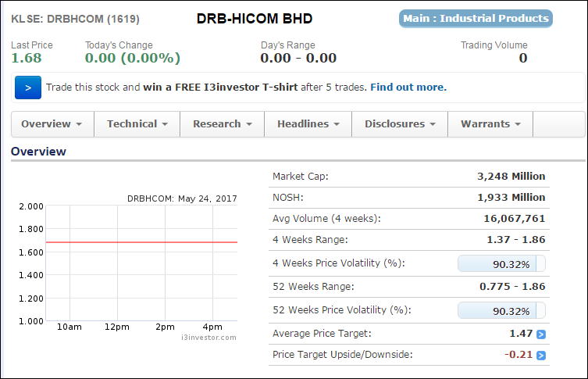Click Day's Range value 0.00 - 0.00
The width and height of the screenshot is (588, 379).
click(298, 58)
